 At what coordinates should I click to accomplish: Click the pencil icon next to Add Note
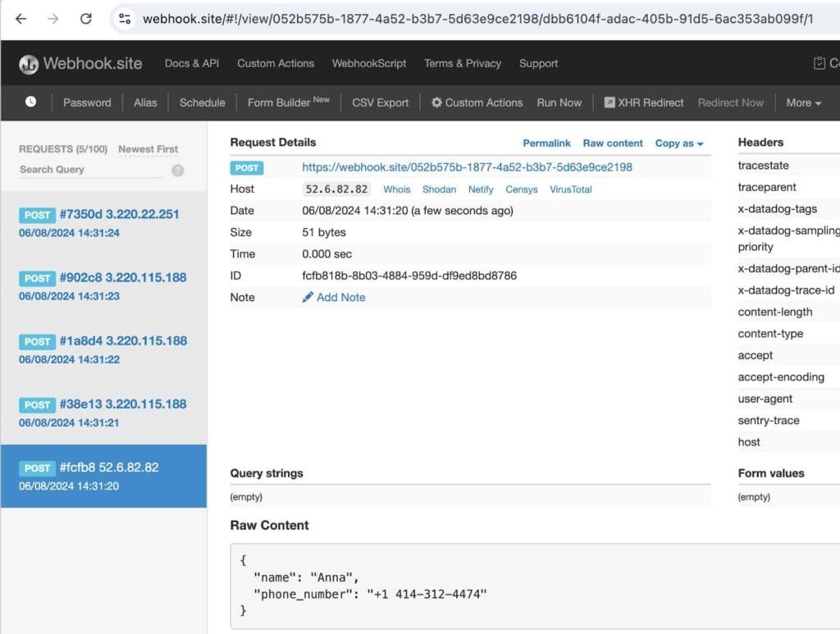click(308, 297)
